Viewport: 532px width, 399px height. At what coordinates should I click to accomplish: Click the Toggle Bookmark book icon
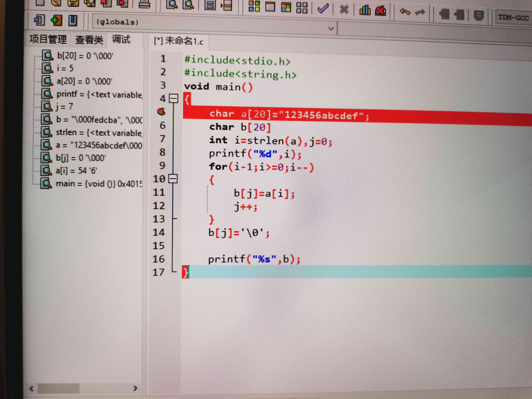pyautogui.click(x=73, y=20)
